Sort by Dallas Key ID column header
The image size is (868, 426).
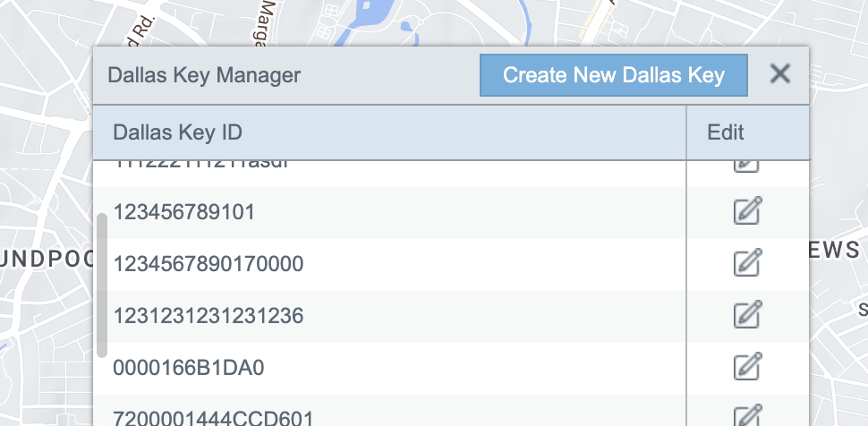pyautogui.click(x=177, y=133)
